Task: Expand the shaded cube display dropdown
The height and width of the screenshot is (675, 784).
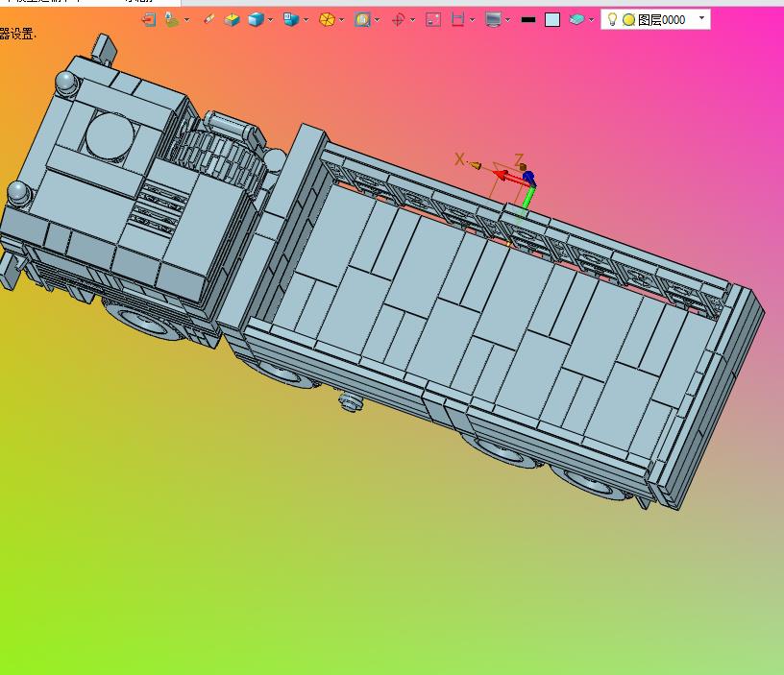Action: pyautogui.click(x=271, y=20)
